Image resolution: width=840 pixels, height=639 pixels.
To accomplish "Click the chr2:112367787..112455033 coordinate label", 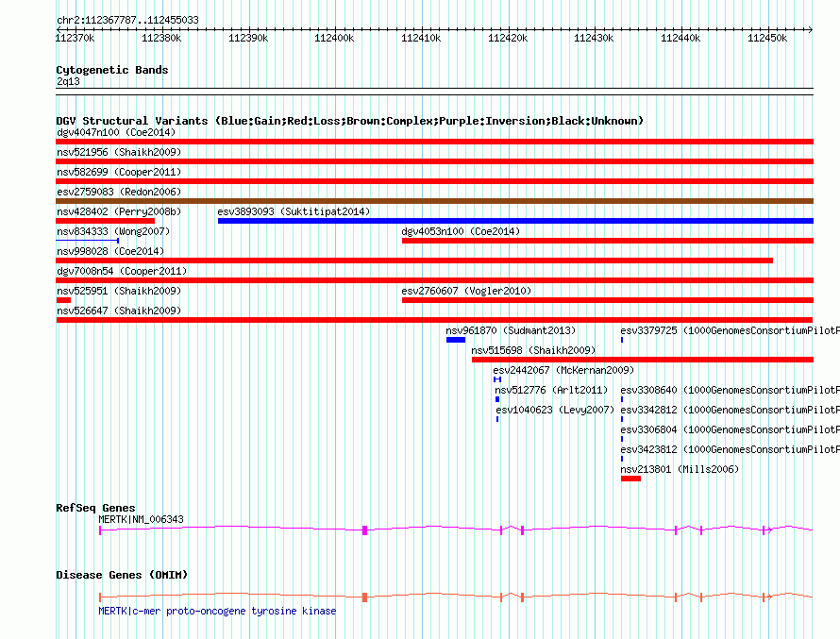I will (127, 20).
